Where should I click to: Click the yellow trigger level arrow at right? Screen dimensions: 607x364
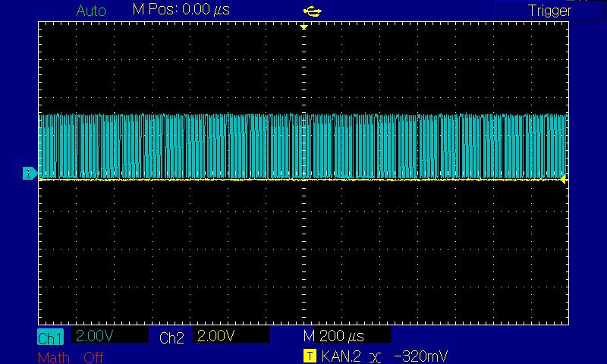pos(564,179)
